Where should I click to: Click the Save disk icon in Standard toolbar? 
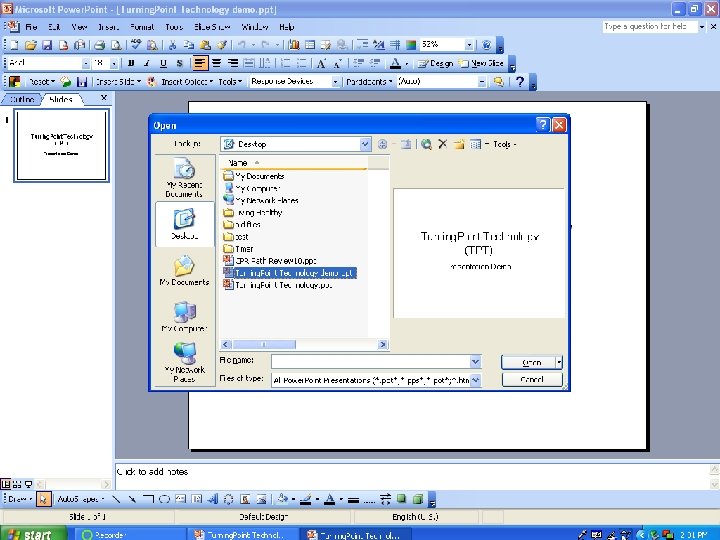click(x=47, y=45)
